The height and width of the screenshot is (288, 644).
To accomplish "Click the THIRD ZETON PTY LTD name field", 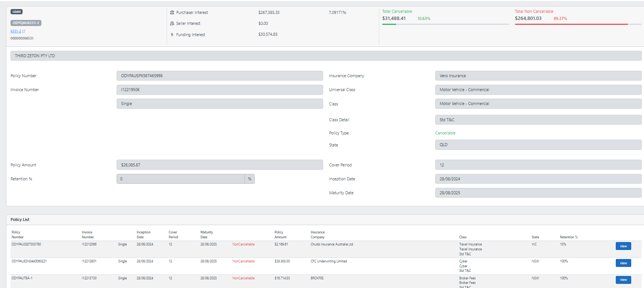I will (325, 56).
